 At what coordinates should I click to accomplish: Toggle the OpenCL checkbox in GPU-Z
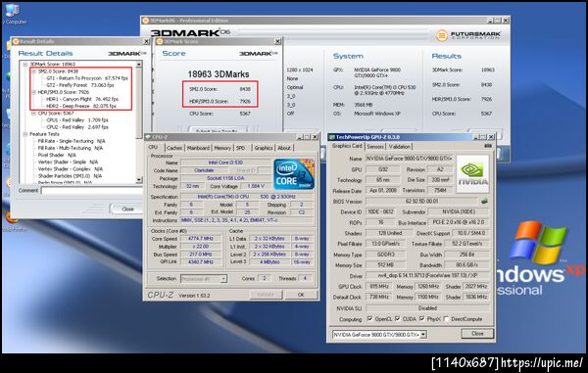370,319
